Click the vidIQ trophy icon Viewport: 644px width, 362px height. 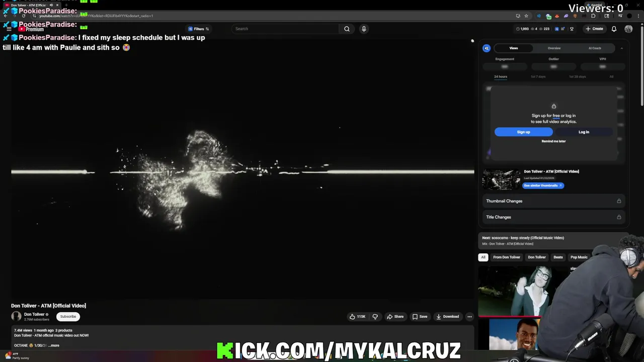pos(572,29)
